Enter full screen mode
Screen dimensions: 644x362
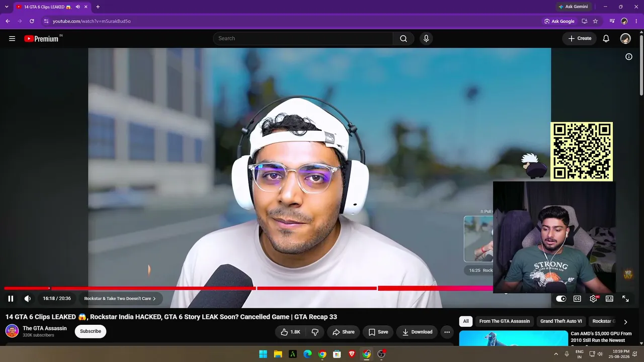pos(625,299)
